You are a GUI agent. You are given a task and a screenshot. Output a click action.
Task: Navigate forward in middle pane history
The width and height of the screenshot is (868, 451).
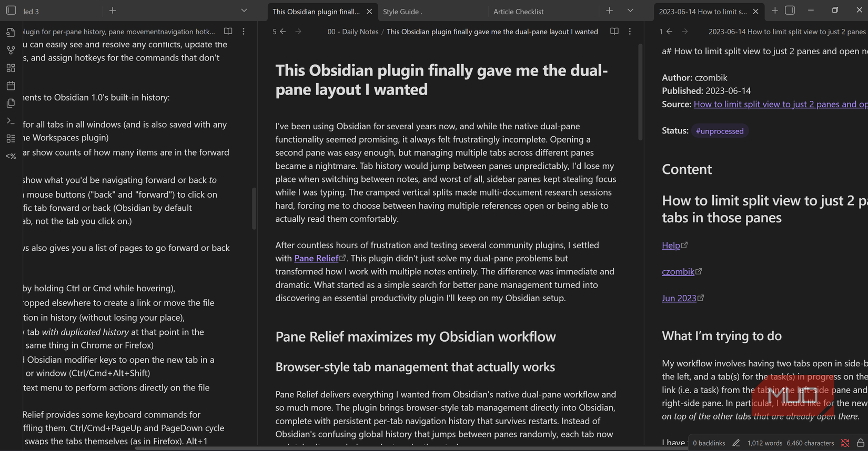(298, 32)
